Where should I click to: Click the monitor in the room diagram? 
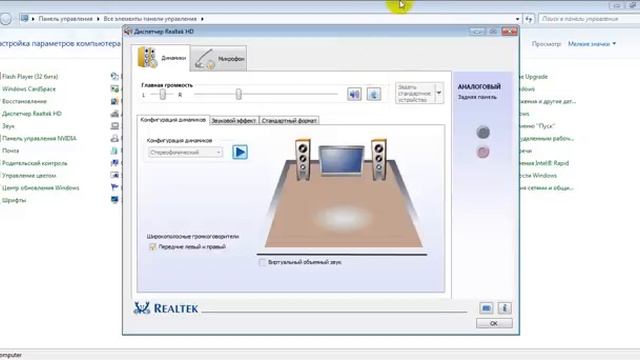pyautogui.click(x=342, y=161)
